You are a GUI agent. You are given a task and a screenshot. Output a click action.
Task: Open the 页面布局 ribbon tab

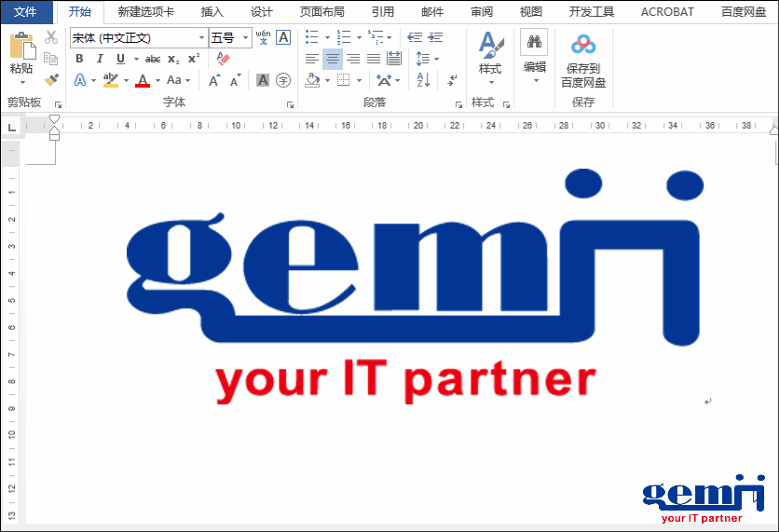click(321, 12)
